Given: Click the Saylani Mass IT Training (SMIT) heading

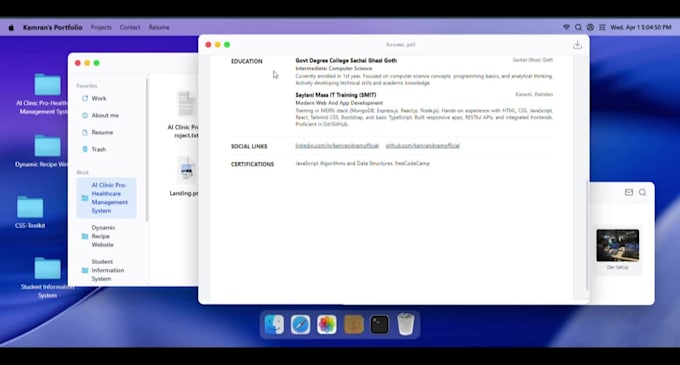Looking at the screenshot, I should (x=336, y=95).
